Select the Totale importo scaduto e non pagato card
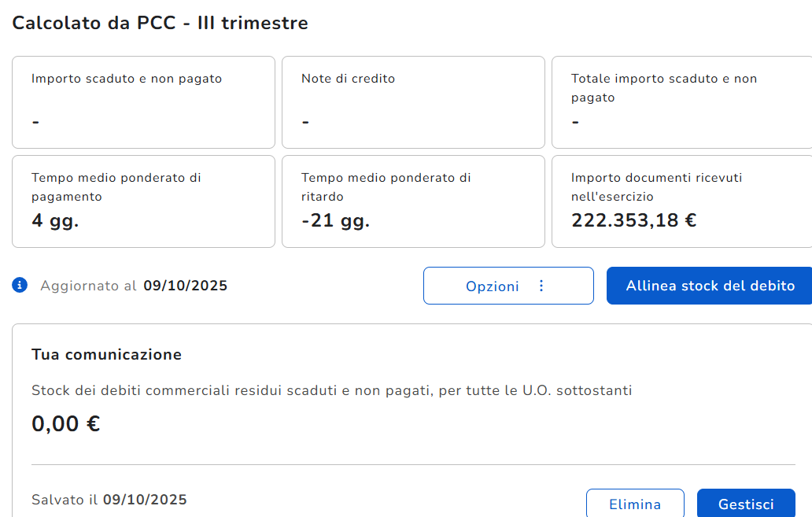The image size is (812, 517). pyautogui.click(x=681, y=102)
